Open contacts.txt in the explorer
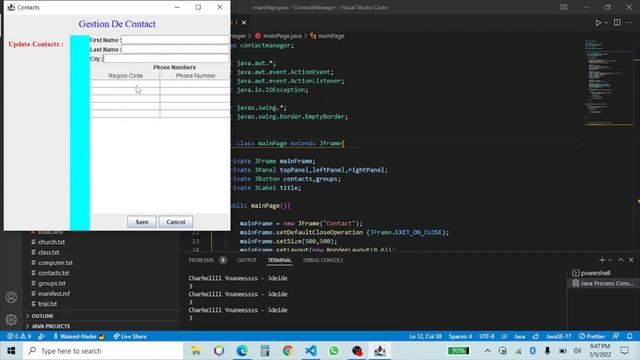 [53, 273]
